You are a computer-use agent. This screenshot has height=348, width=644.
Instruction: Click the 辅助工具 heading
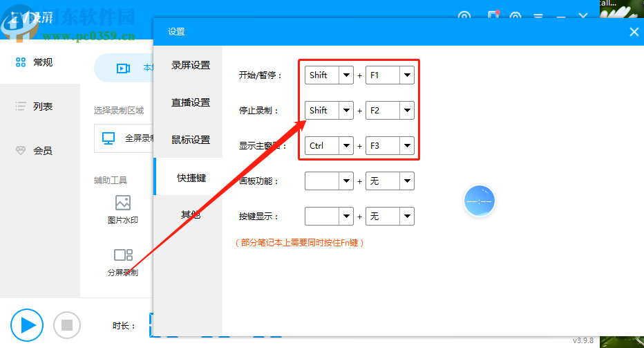tap(111, 180)
